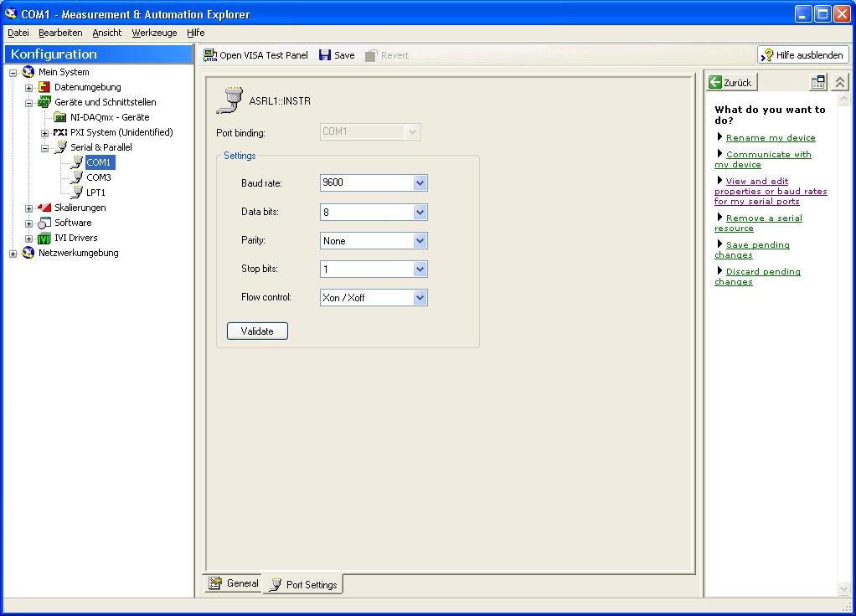This screenshot has height=616, width=856.
Task: Click the Mein System globe icon
Action: [28, 71]
